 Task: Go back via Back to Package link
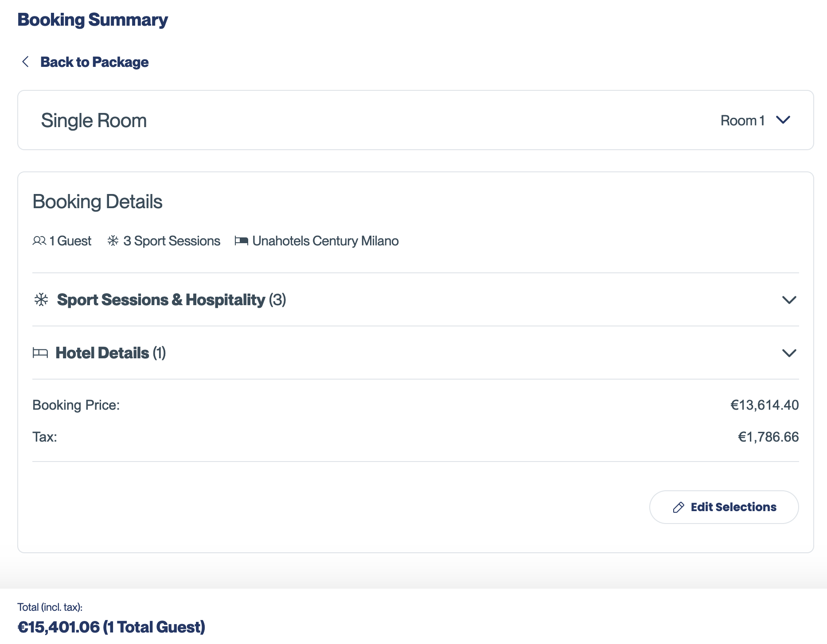94,62
